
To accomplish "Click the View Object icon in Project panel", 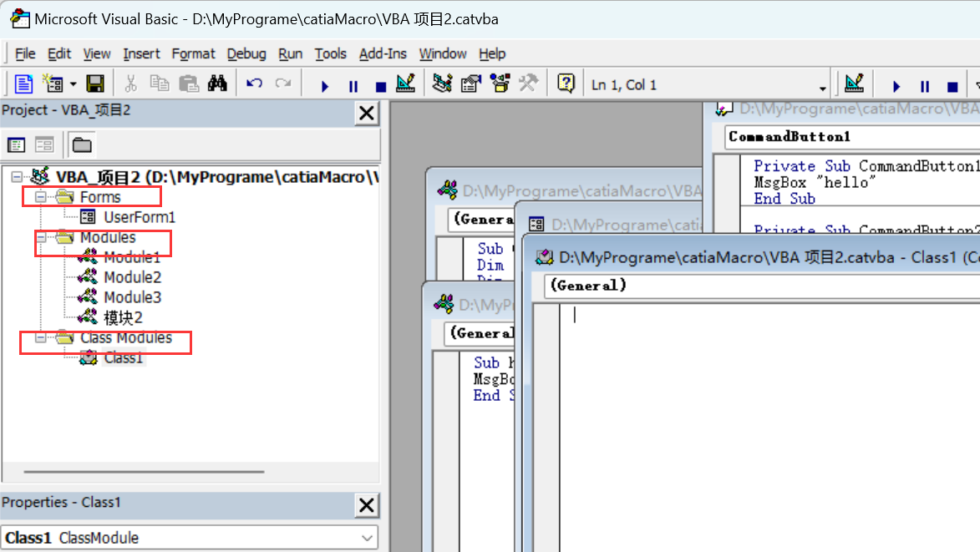I will 43,144.
